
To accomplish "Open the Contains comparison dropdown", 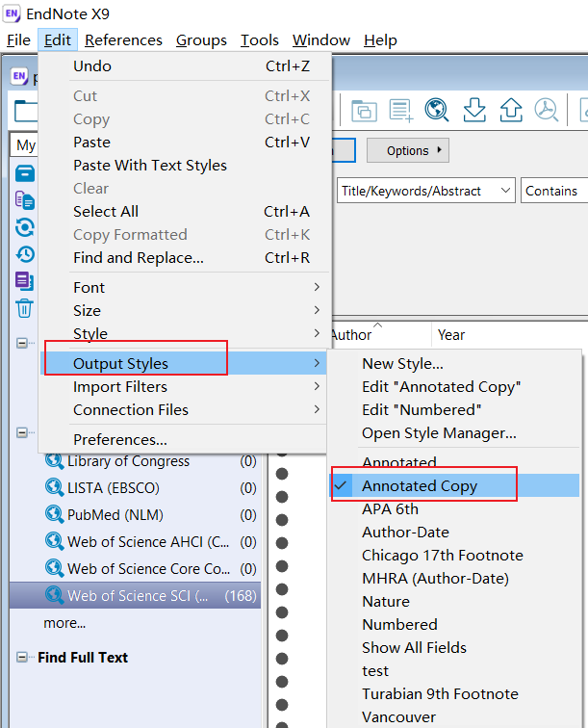I will 554,191.
